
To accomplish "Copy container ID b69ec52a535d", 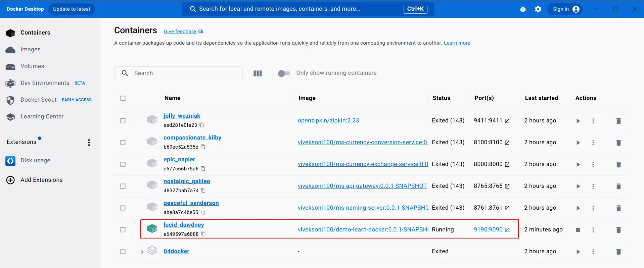I will [203, 147].
